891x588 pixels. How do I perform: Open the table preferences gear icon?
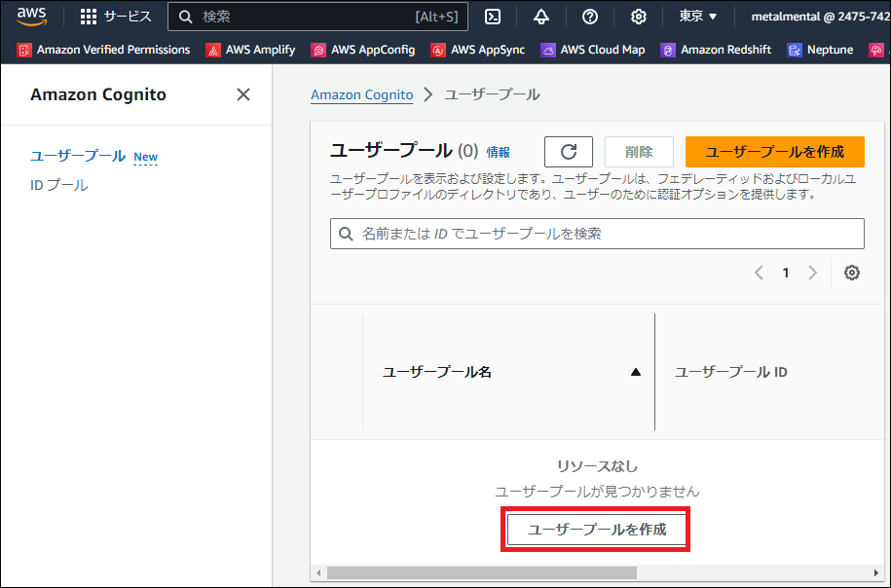(852, 273)
